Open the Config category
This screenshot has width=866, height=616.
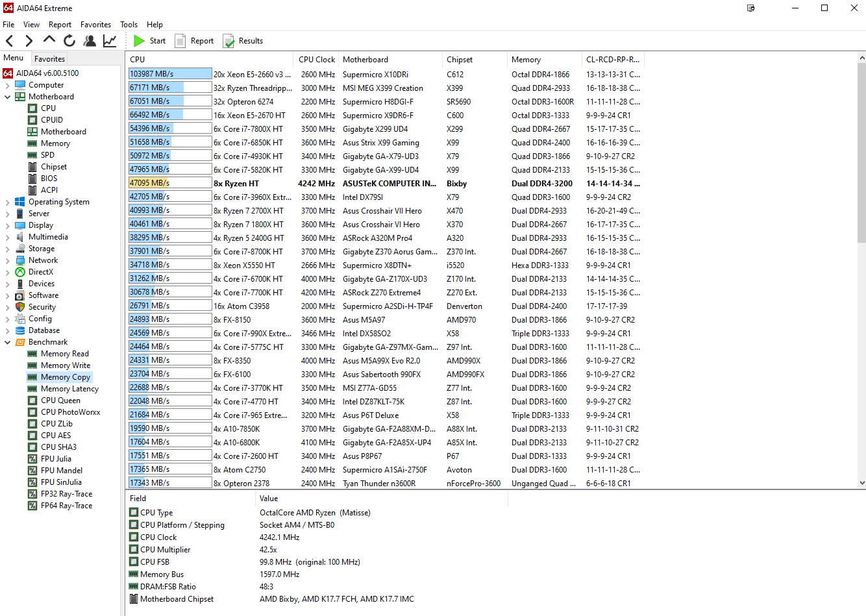(x=40, y=319)
